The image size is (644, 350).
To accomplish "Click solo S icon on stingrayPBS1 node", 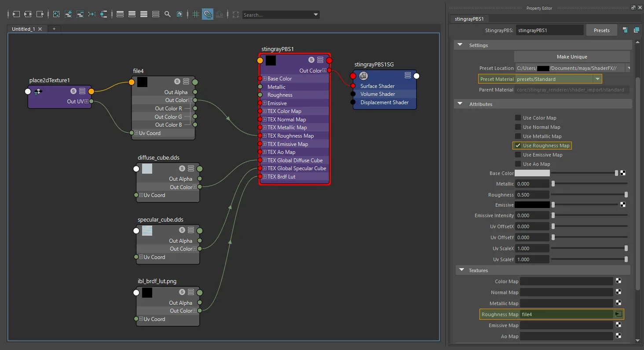I will 311,60.
